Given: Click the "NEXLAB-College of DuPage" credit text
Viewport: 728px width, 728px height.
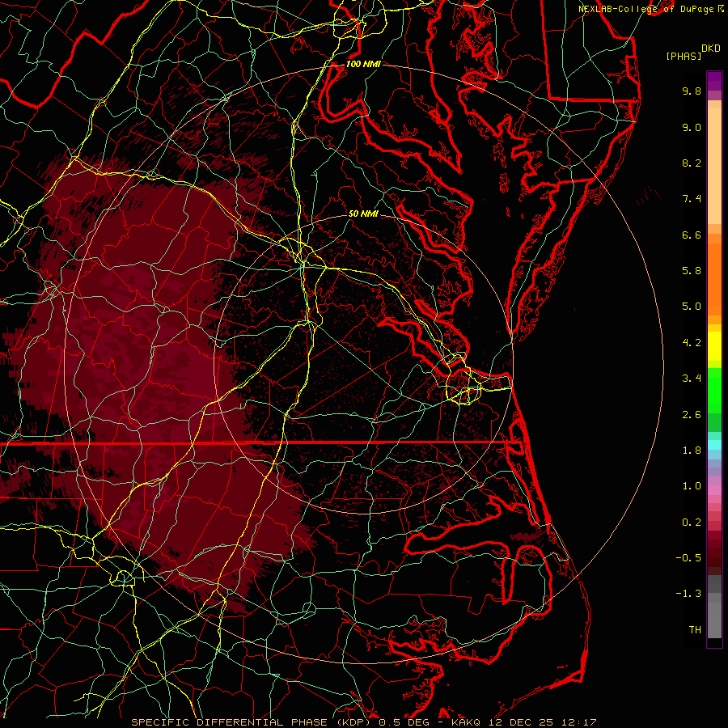Looking at the screenshot, I should (645, 9).
